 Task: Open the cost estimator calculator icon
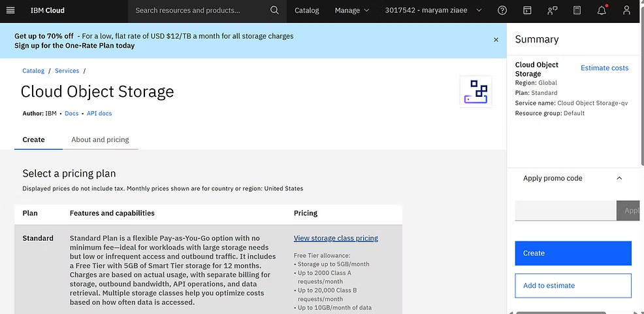tap(577, 10)
